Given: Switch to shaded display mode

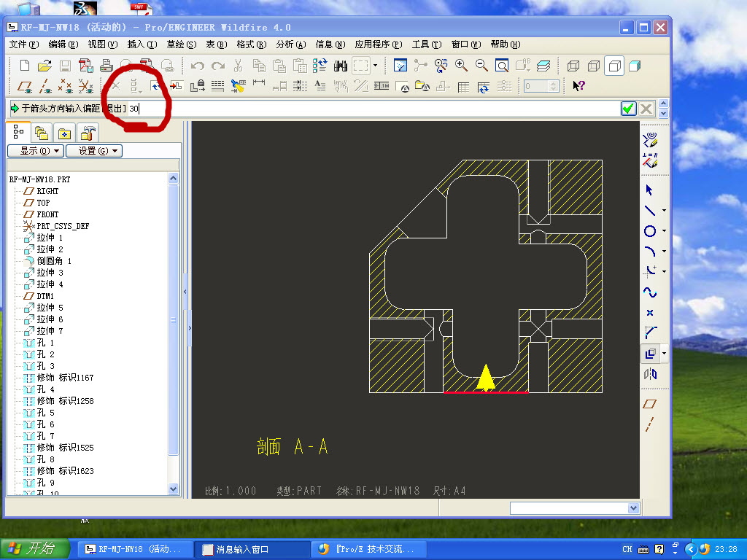Looking at the screenshot, I should tap(635, 66).
